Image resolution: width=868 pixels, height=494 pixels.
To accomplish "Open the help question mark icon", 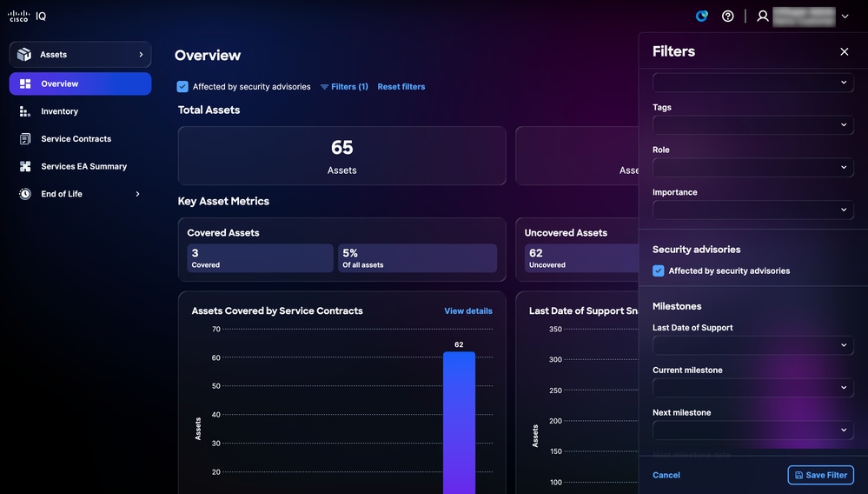I will 728,16.
